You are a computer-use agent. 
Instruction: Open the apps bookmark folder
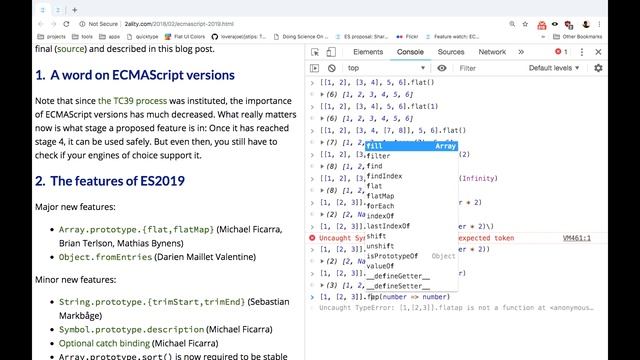[109, 36]
